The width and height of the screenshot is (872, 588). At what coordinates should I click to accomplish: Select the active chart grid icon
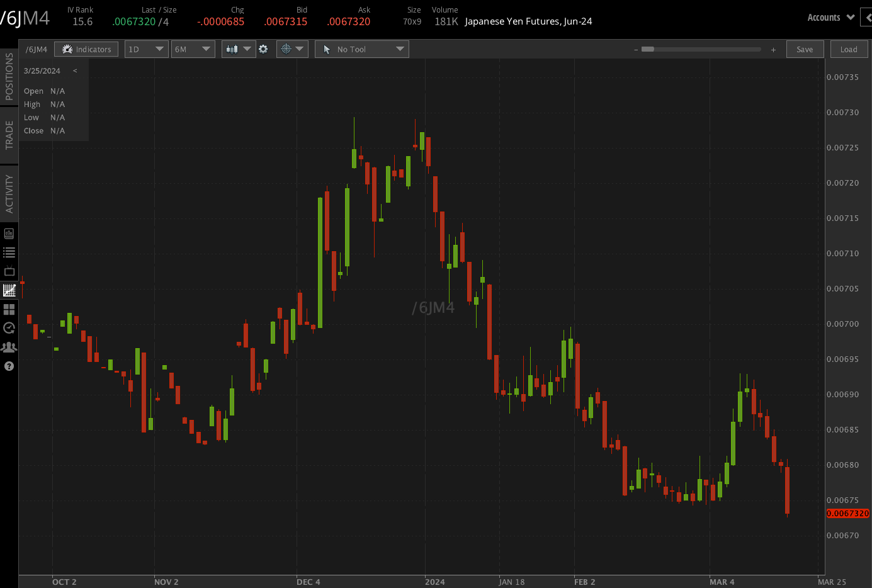(x=9, y=290)
